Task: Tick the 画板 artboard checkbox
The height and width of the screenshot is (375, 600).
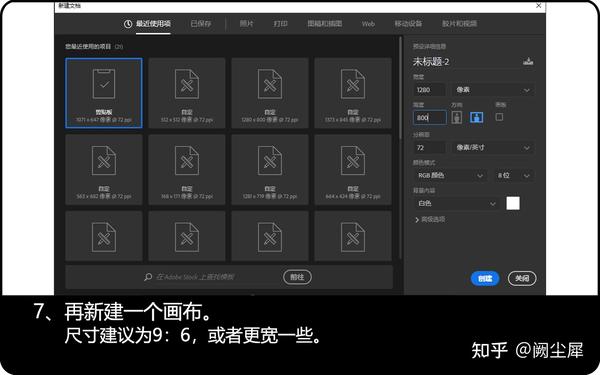Action: pos(499,117)
